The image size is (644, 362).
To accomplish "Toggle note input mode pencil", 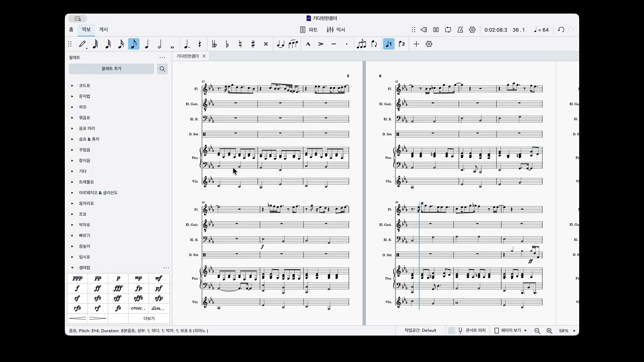I will [82, 44].
